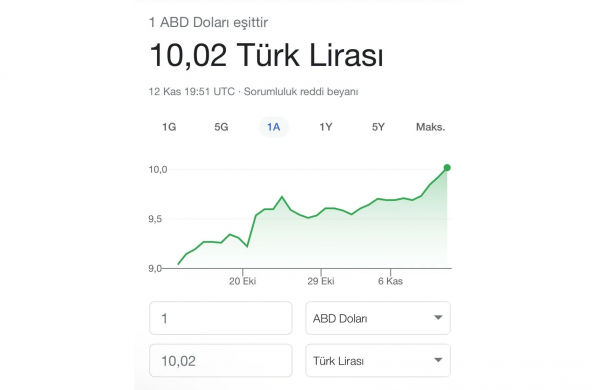Switch chart to 5Y range
The height and width of the screenshot is (390, 600).
(378, 127)
